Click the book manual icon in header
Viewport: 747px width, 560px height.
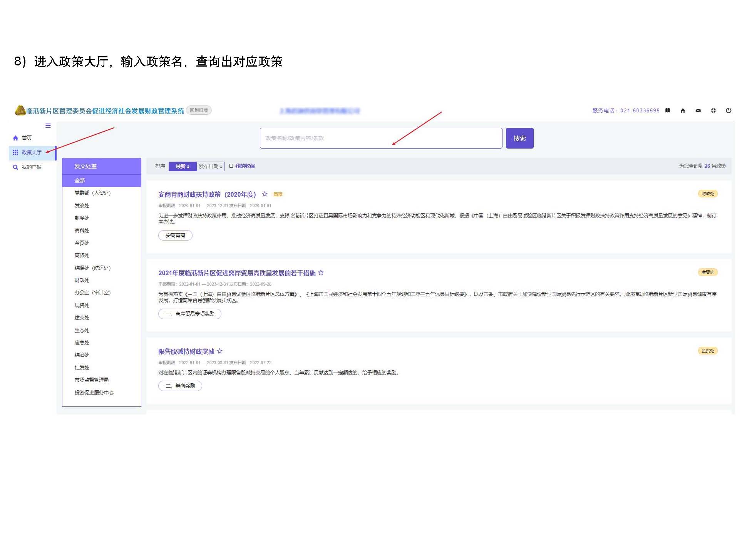(668, 110)
